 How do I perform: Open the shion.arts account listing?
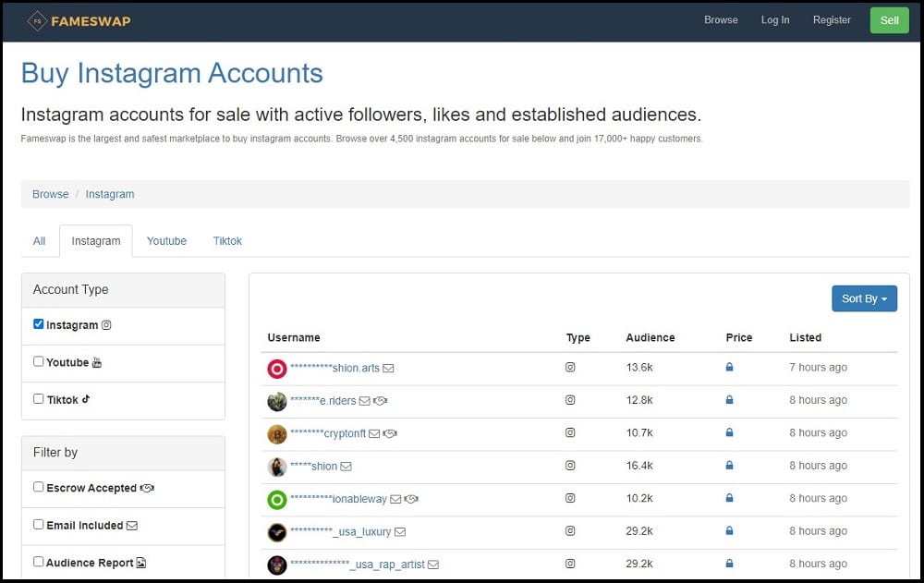[x=334, y=368]
